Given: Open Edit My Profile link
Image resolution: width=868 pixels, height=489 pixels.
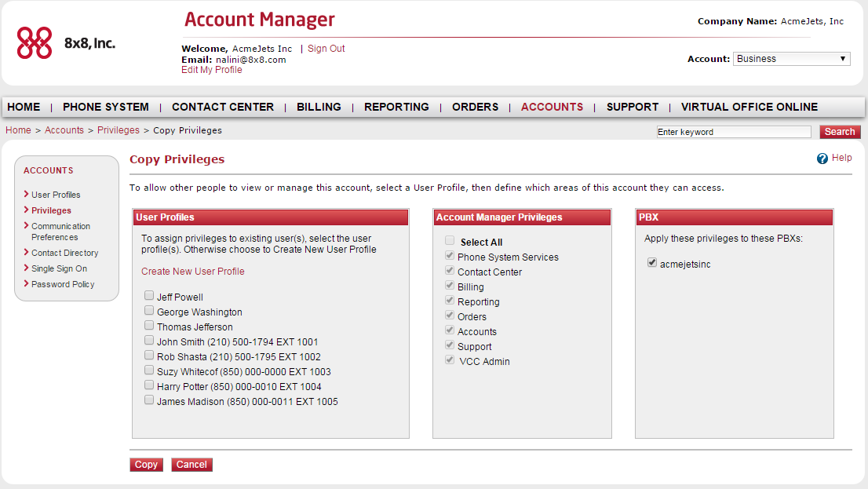Looking at the screenshot, I should pos(211,70).
